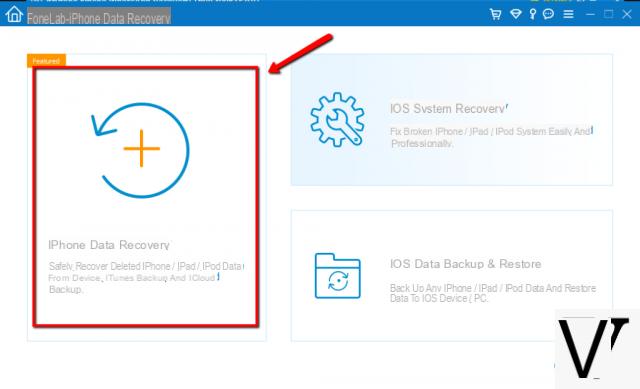640x389 pixels.
Task: Click the circular arrow recovery icon
Action: click(x=140, y=150)
